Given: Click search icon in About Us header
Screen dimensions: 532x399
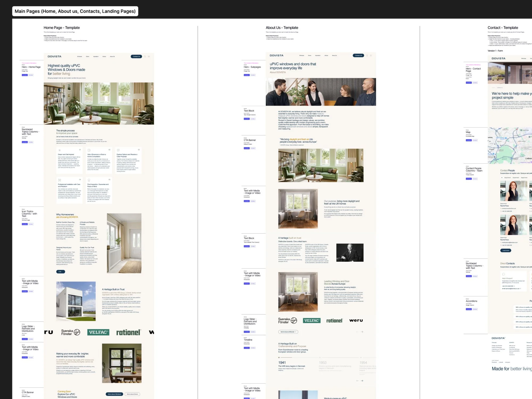Looking at the screenshot, I should (367, 56).
